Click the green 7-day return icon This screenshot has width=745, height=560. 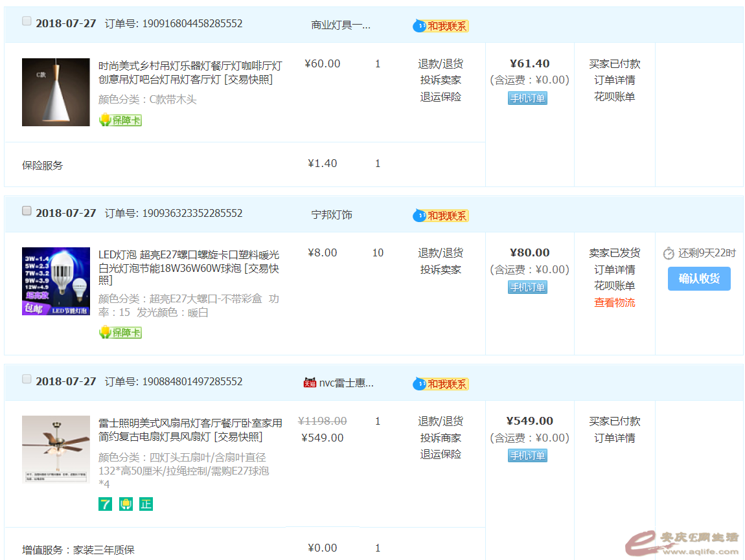point(105,504)
